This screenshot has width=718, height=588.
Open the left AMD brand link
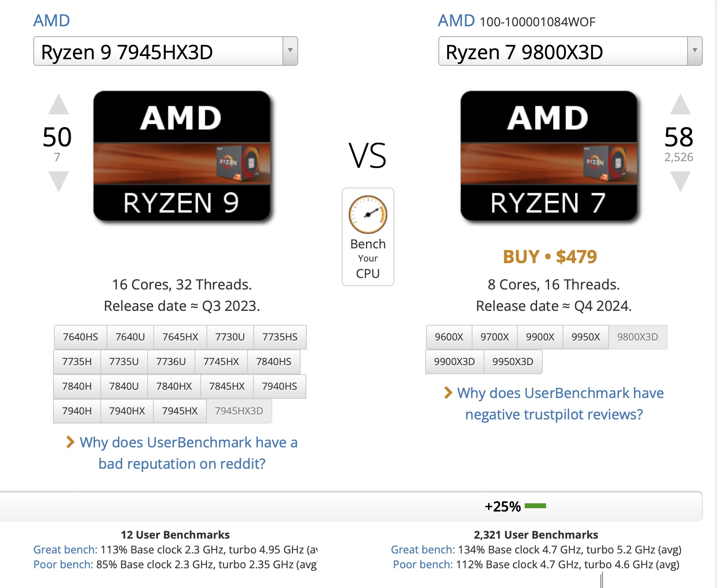point(52,21)
